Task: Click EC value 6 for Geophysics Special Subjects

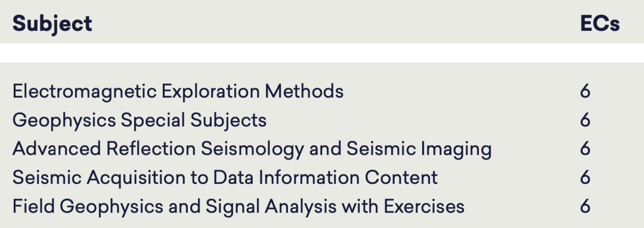Action: point(586,120)
